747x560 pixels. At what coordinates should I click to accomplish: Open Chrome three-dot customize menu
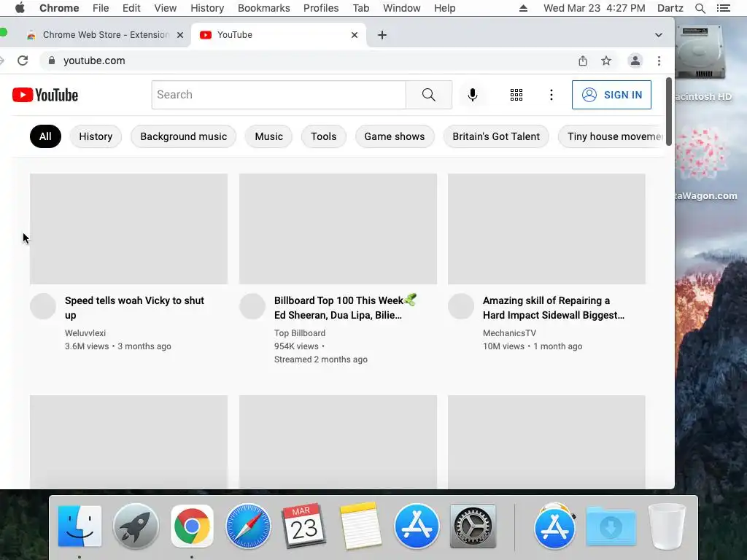659,61
